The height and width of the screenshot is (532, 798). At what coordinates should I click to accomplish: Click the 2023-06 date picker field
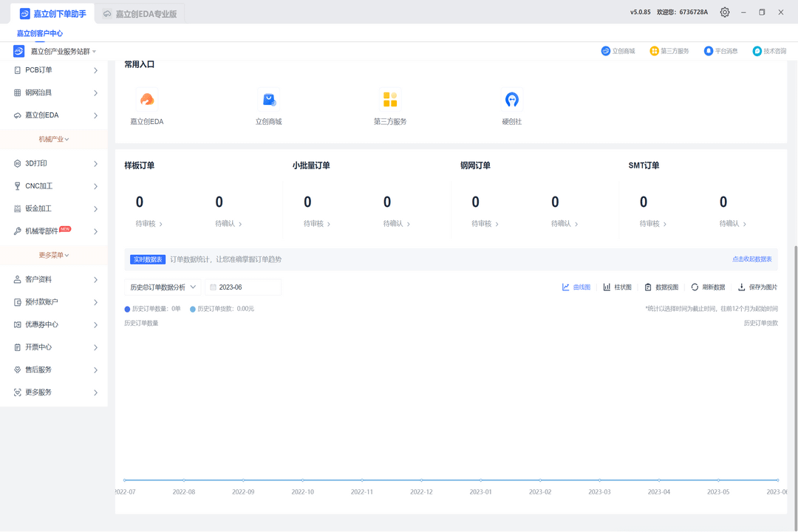243,287
